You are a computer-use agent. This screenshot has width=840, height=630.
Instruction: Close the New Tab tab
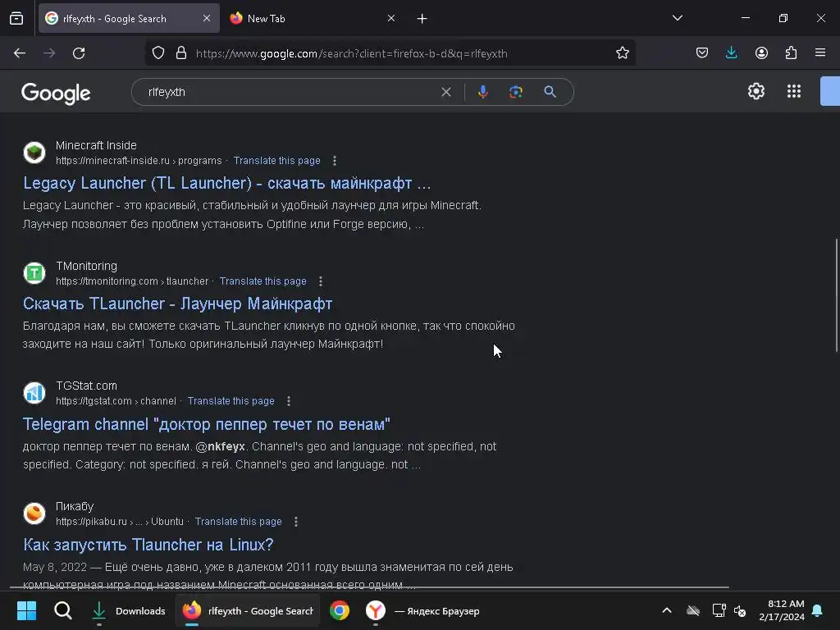coord(391,18)
